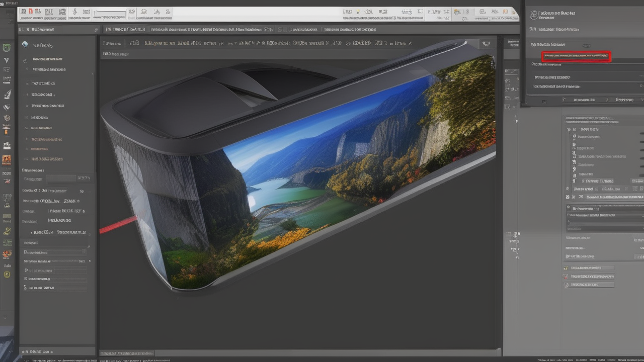644x362 pixels.
Task: Select the first item in the left panel list
Action: (x=49, y=59)
